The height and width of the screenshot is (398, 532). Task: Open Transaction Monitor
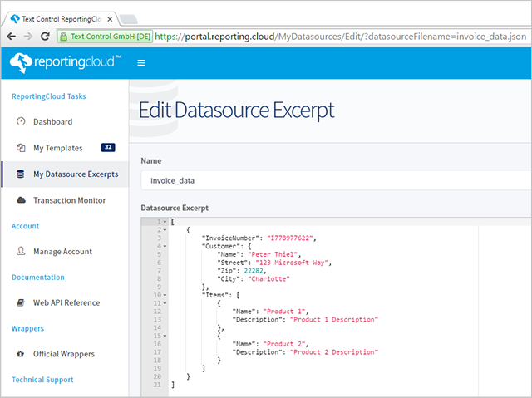click(69, 200)
